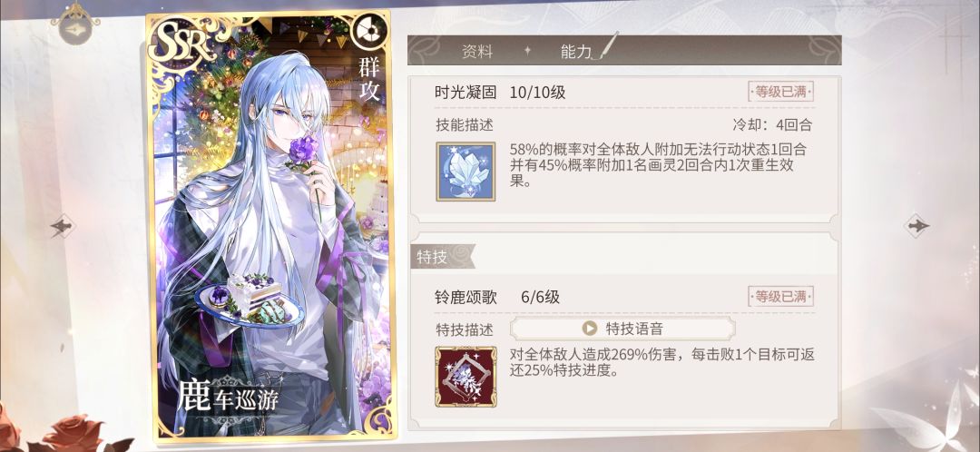980x452 pixels.
Task: Play the 特技语音 voice clip
Action: pos(622,329)
